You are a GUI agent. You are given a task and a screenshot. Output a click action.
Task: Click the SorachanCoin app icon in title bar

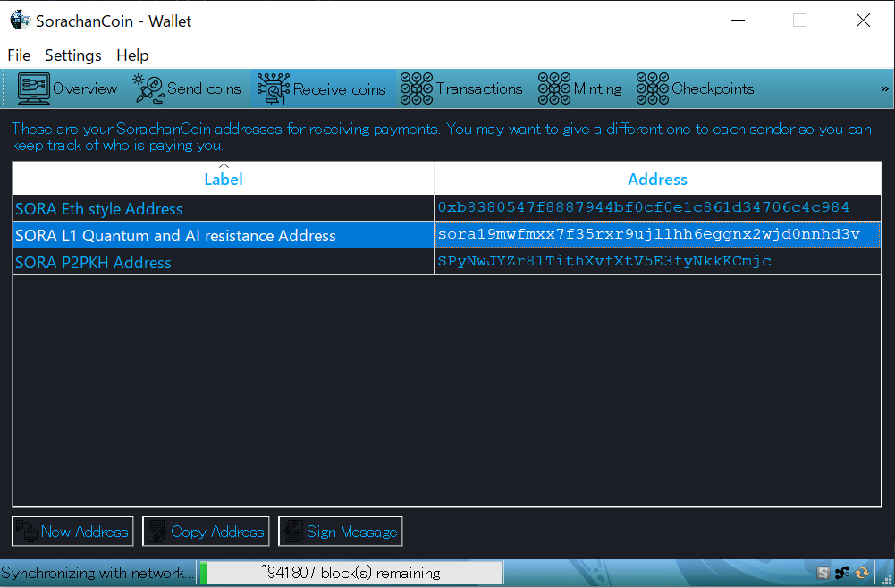point(20,20)
